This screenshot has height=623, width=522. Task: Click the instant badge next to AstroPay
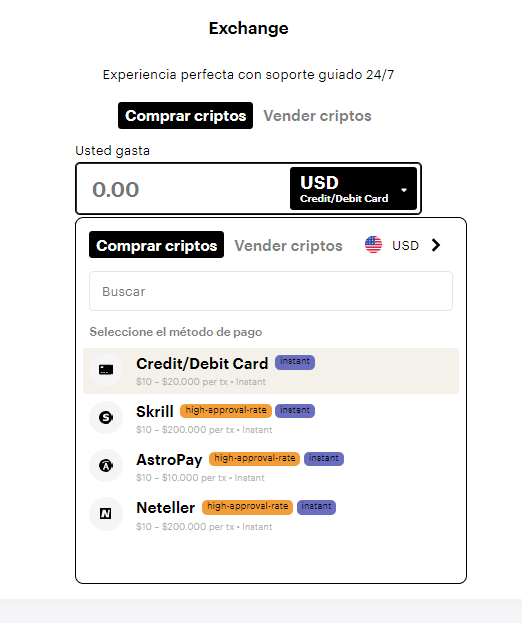point(324,459)
